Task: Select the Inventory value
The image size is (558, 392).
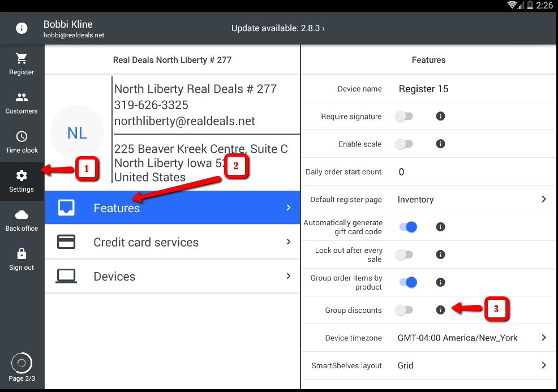Action: pyautogui.click(x=415, y=200)
